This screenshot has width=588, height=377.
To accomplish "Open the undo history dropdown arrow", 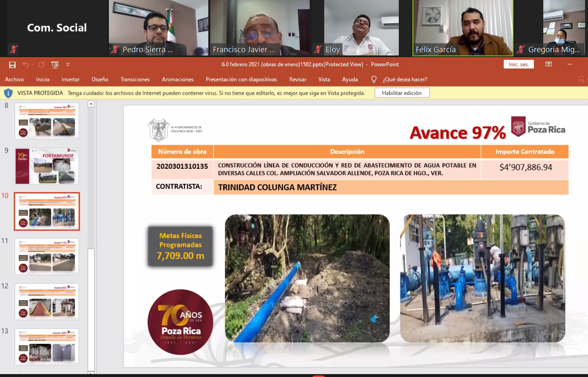I will (32, 65).
